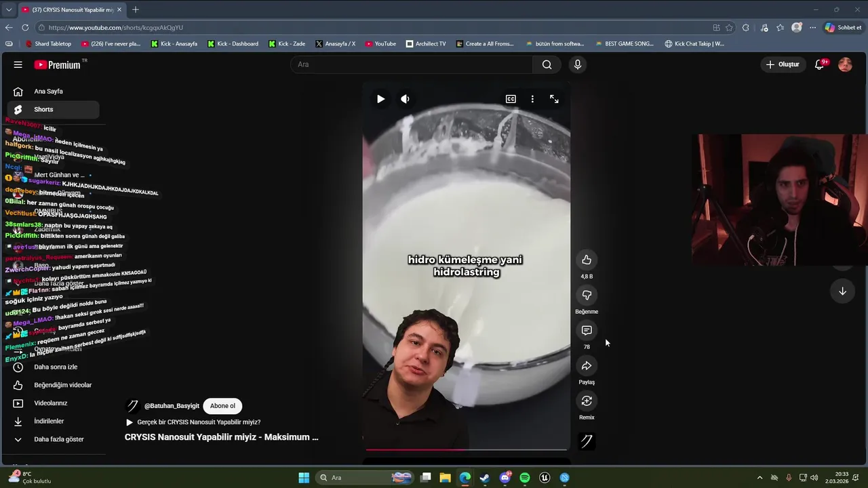The width and height of the screenshot is (868, 488).
Task: Open the Shard Tabletop bookmark
Action: coord(48,43)
